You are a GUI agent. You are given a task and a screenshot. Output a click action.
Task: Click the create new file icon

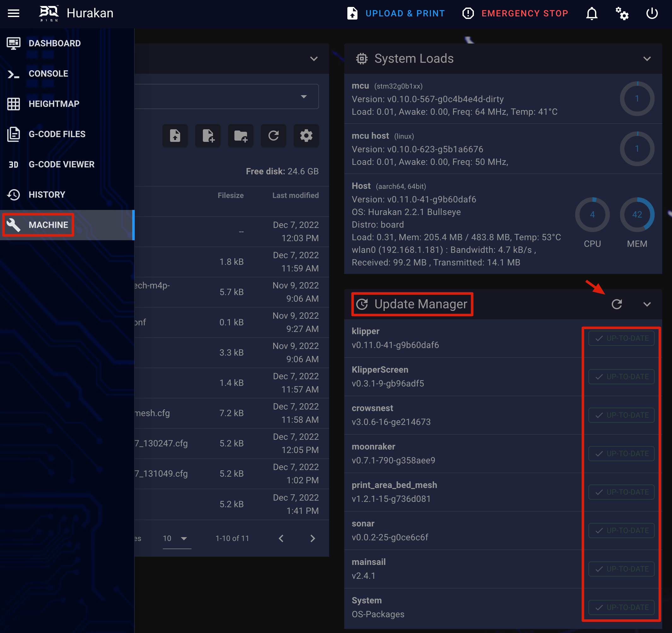tap(208, 136)
